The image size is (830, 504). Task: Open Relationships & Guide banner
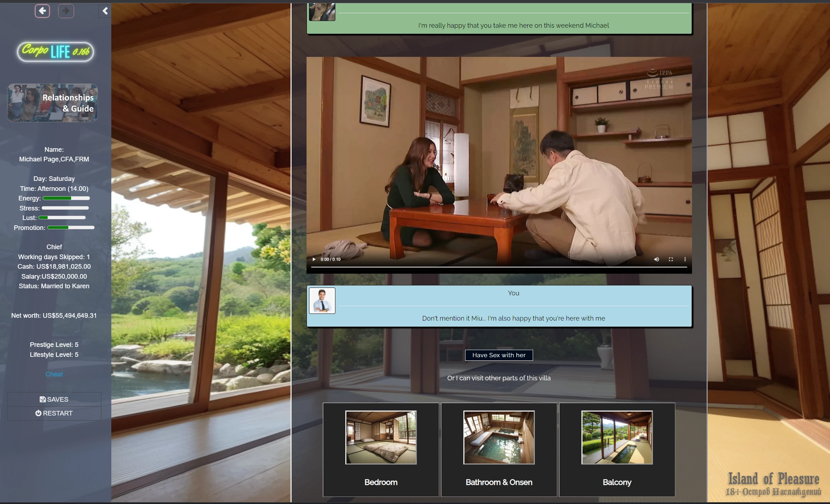click(53, 103)
